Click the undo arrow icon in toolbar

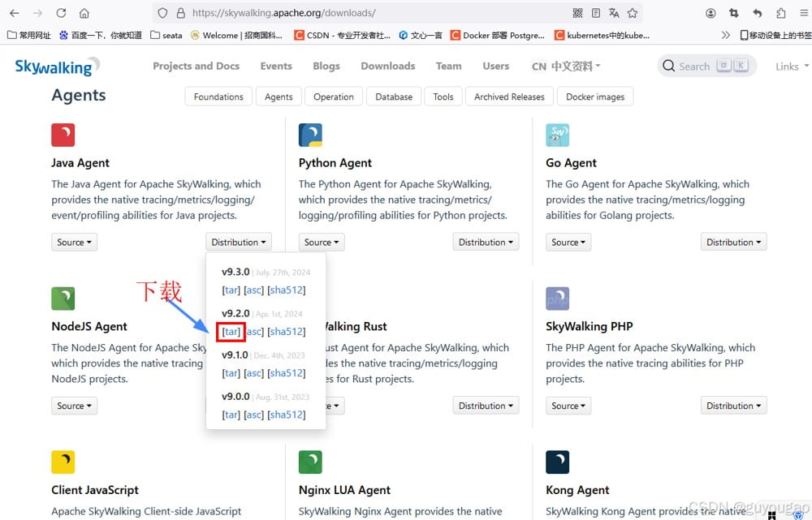[x=757, y=13]
